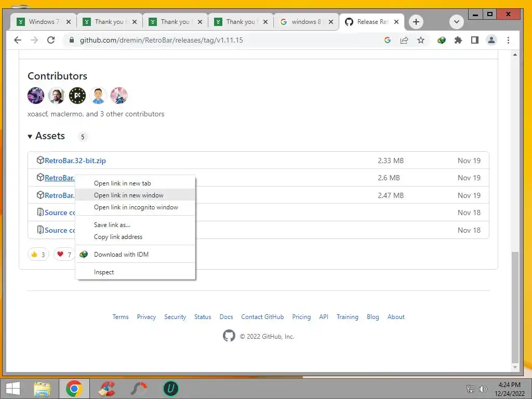This screenshot has height=399, width=532.
Task: Click the address bar URL
Action: (x=162, y=41)
